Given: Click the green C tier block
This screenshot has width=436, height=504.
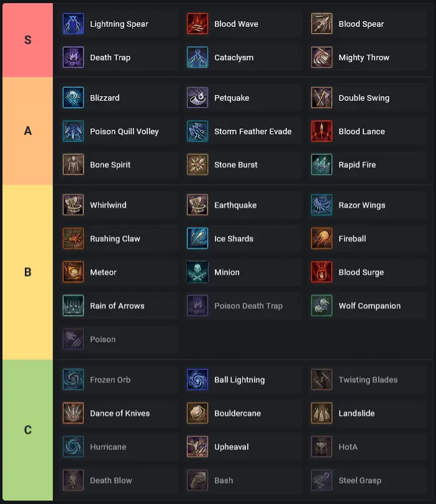Looking at the screenshot, I should (x=27, y=430).
